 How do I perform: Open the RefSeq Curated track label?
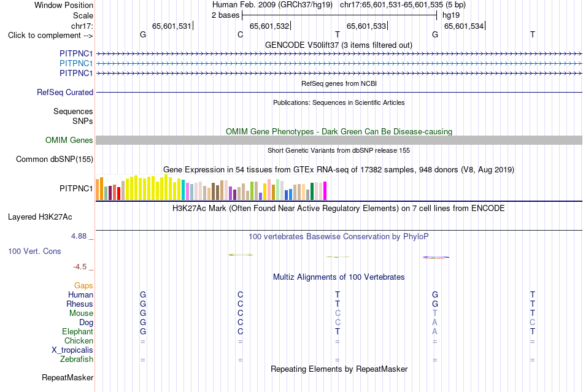[65, 92]
